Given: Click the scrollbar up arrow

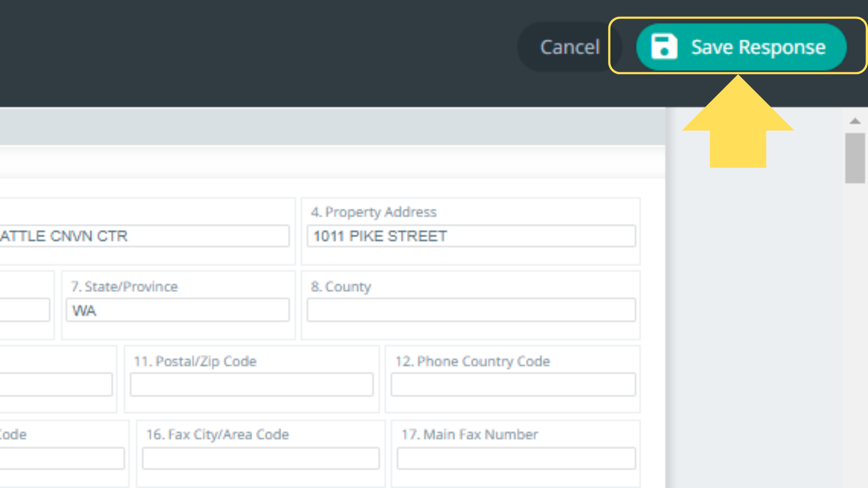Looking at the screenshot, I should click(855, 121).
